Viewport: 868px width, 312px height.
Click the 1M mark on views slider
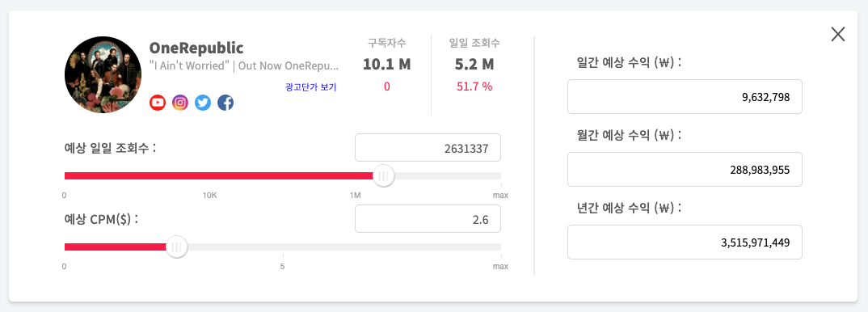pos(355,196)
